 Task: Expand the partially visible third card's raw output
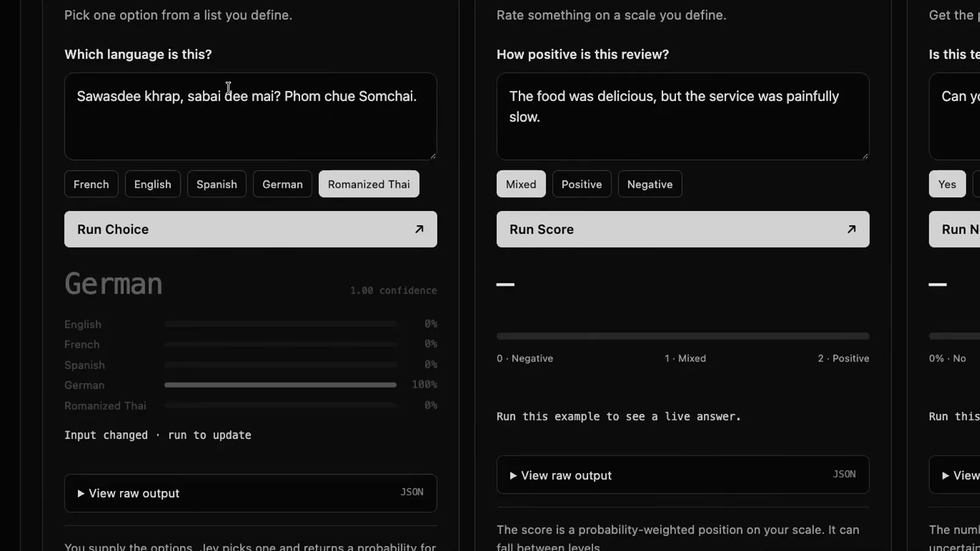(x=954, y=474)
